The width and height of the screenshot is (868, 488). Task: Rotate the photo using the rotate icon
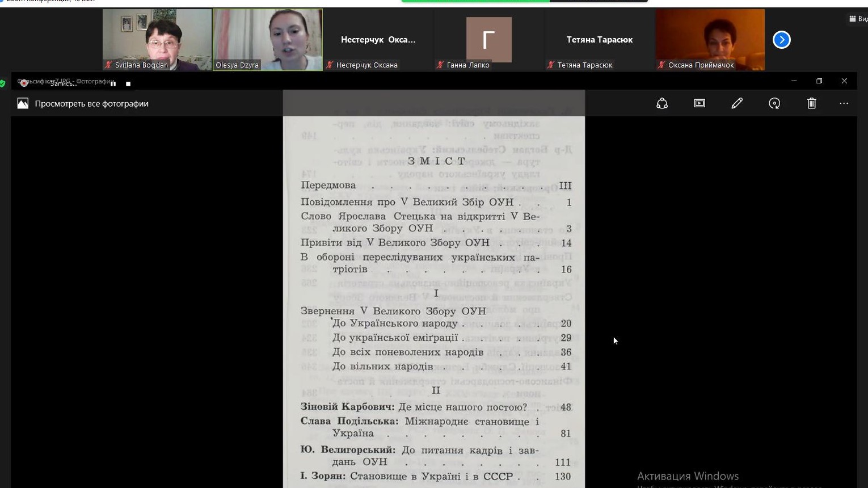coord(774,103)
